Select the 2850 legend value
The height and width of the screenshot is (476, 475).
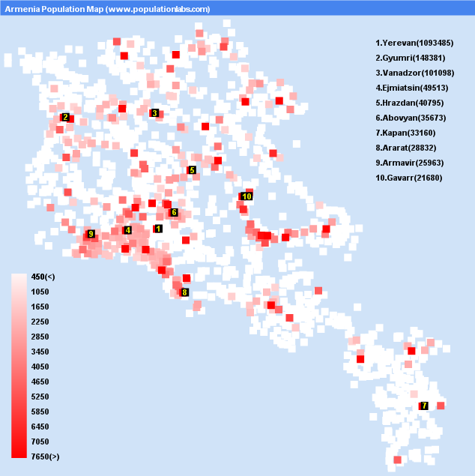pos(40,337)
